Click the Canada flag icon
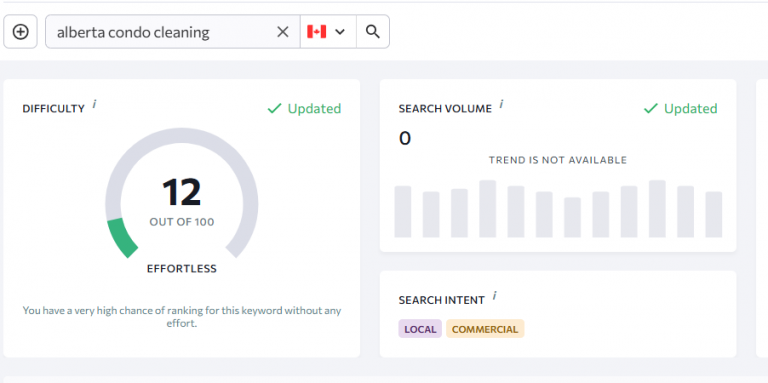 [x=316, y=32]
